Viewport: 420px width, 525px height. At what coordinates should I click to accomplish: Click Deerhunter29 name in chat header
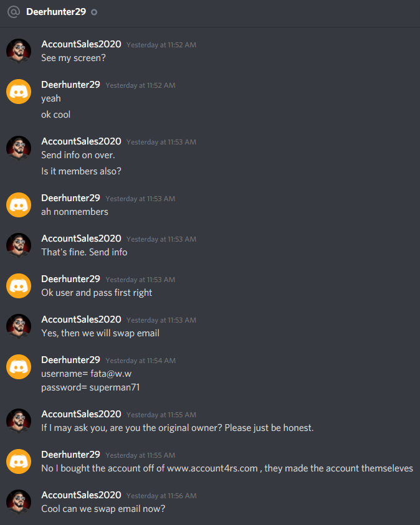click(56, 12)
